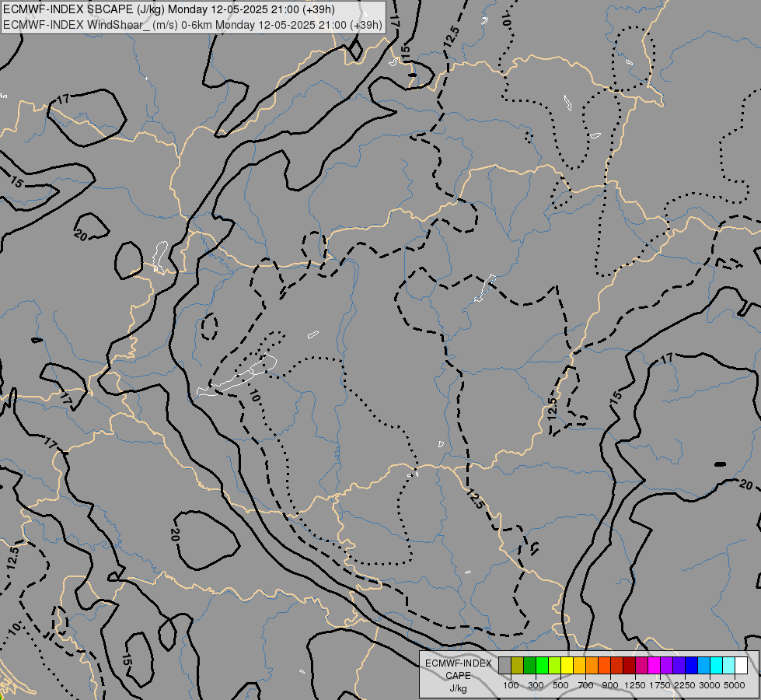Click the 'CAPE' legend label
This screenshot has width=761, height=700.
(x=458, y=676)
